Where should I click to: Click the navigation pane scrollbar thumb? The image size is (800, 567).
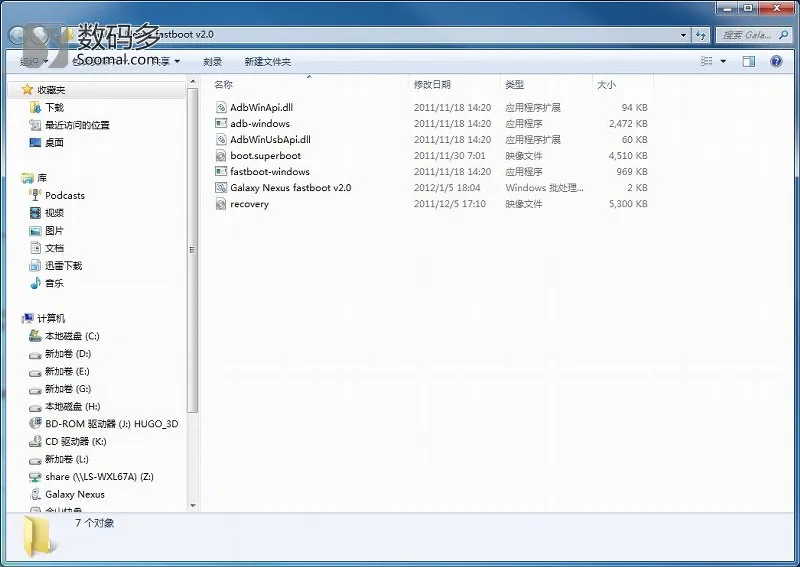pyautogui.click(x=192, y=250)
